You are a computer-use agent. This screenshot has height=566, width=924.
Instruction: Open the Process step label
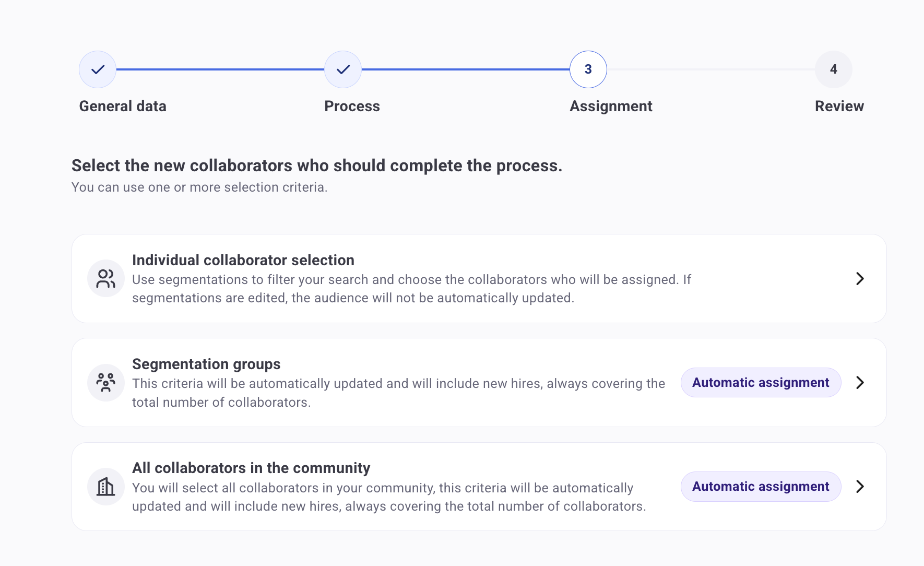tap(352, 106)
